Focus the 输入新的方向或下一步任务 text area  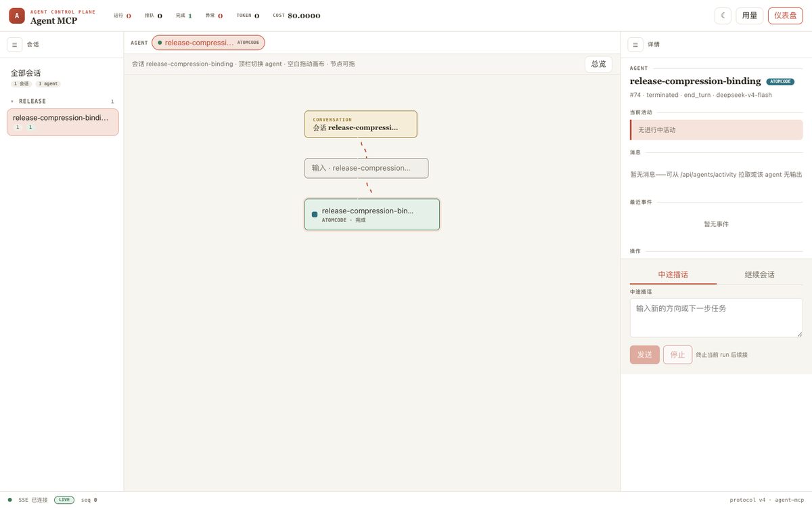tap(717, 318)
